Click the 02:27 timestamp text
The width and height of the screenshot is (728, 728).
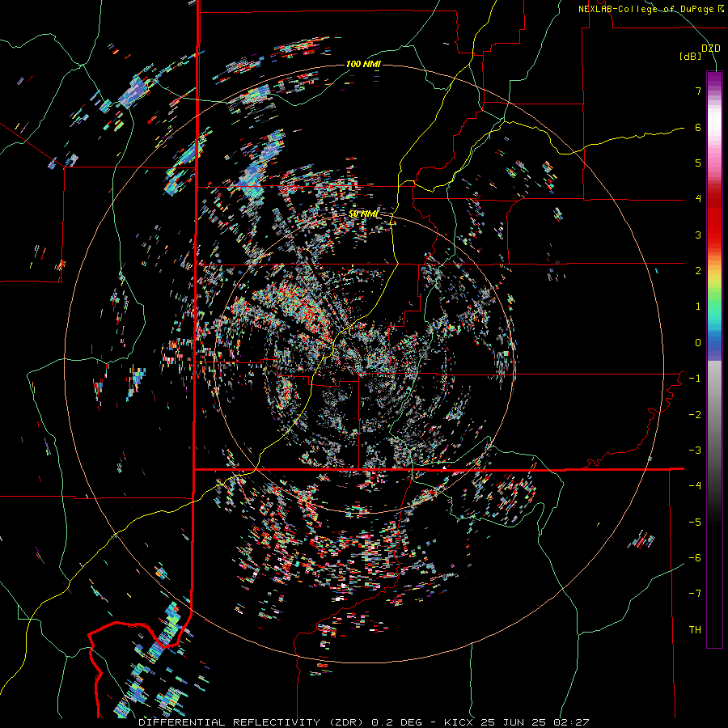(x=571, y=722)
